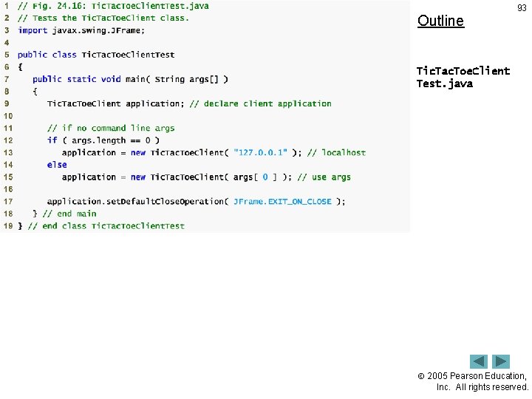532x399 pixels.
Task: Click the TicTacToeClient Test.java title
Action: click(x=463, y=78)
